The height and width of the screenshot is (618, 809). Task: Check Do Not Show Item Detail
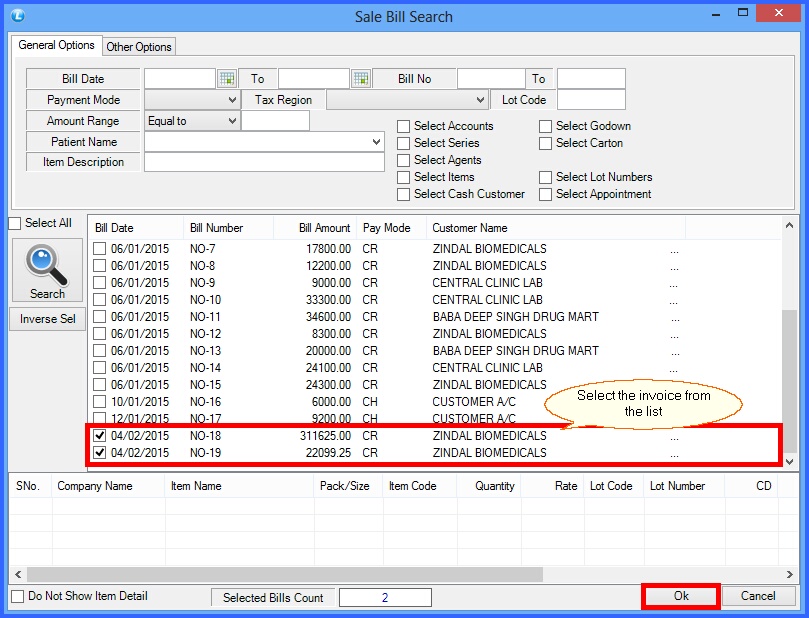(x=18, y=596)
